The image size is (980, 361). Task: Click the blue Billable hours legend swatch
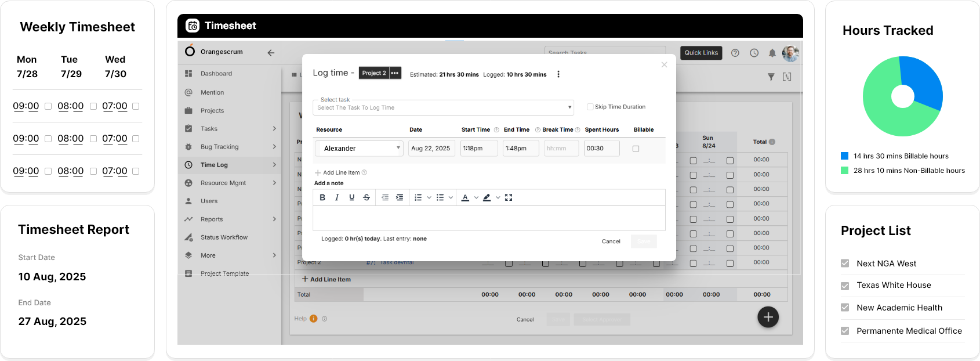point(845,156)
